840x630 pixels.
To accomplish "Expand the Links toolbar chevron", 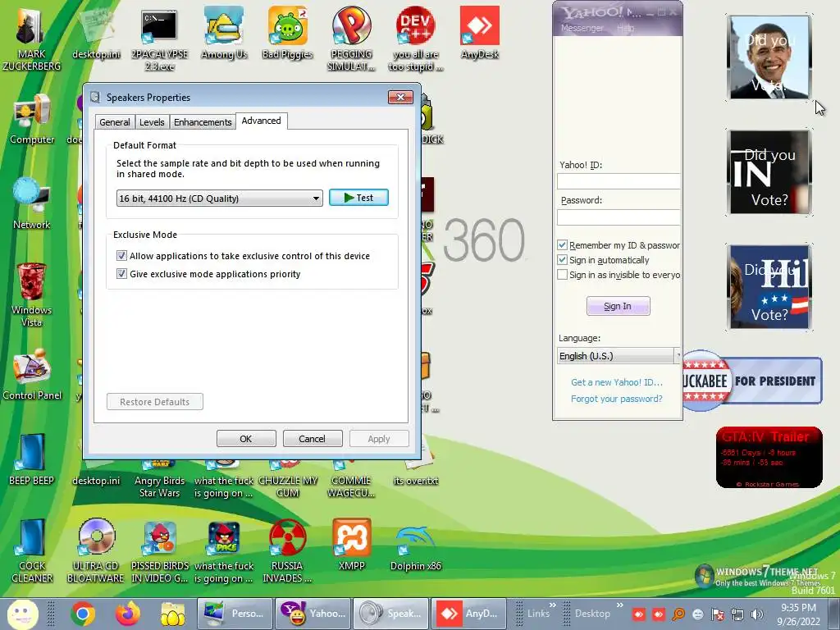I will pyautogui.click(x=553, y=605).
